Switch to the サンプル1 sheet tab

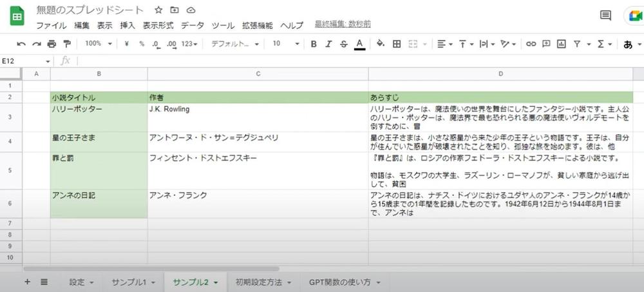coord(129,282)
